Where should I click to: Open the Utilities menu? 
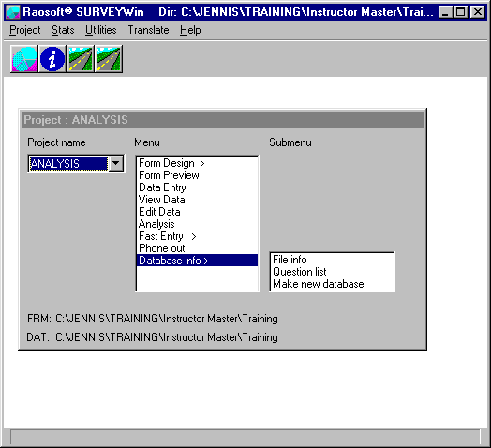(101, 30)
